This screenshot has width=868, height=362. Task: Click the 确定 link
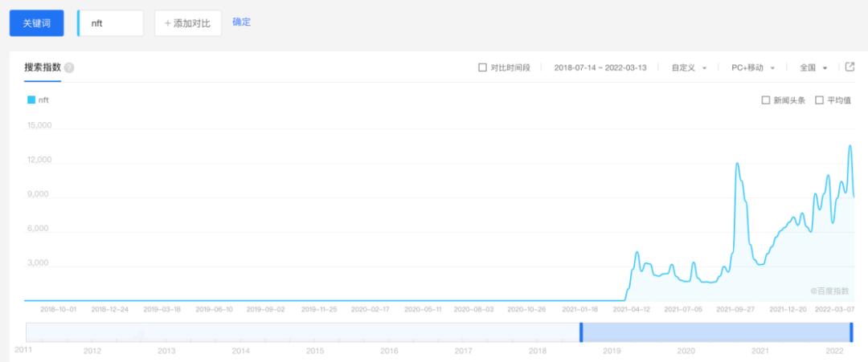click(241, 22)
